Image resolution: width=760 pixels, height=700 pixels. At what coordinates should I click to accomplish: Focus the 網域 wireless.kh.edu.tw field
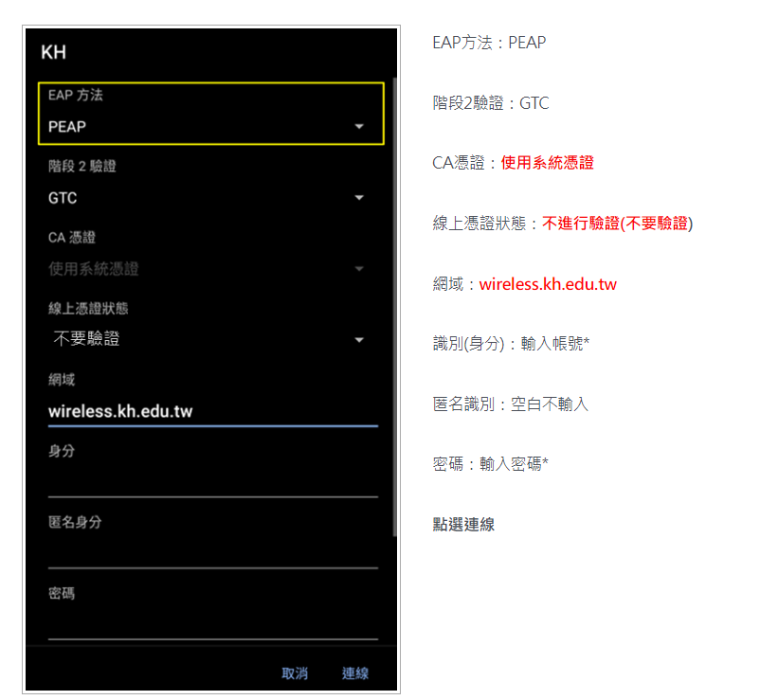(213, 411)
